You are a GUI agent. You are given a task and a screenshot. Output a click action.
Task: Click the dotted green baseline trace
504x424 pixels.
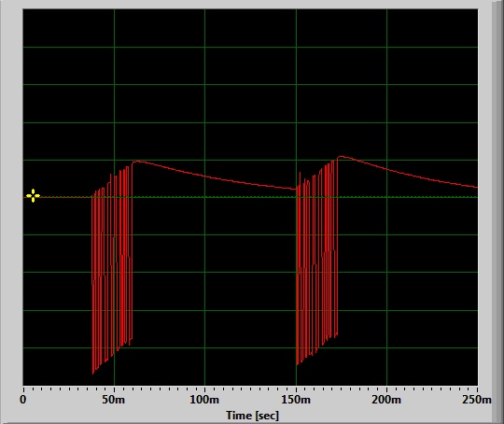[251, 197]
